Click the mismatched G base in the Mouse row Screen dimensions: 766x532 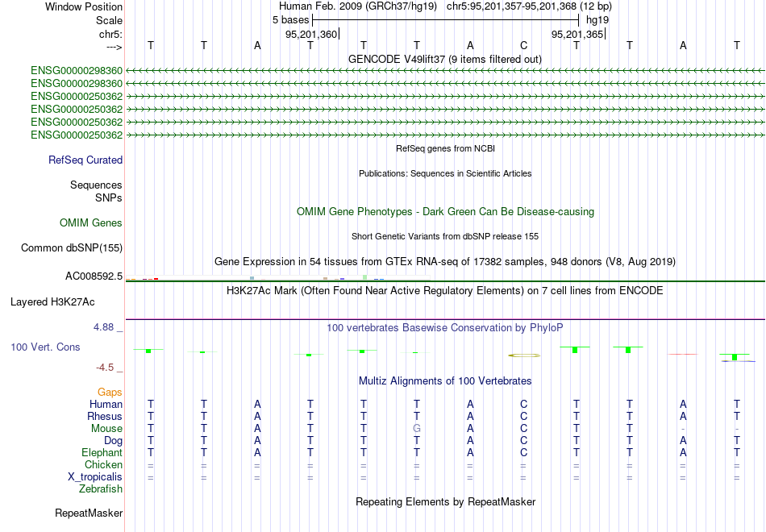pos(417,429)
